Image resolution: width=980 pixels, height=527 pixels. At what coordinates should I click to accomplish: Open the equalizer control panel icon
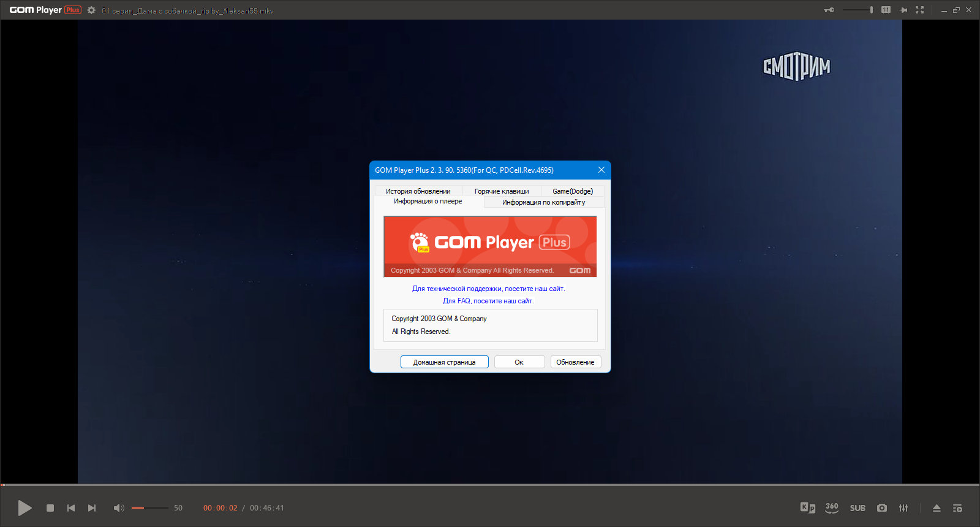pos(903,508)
